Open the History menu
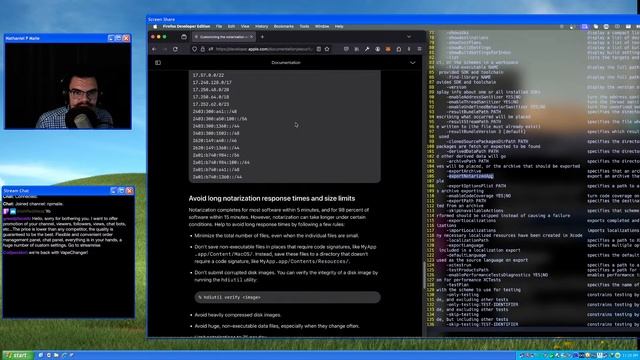 click(262, 27)
